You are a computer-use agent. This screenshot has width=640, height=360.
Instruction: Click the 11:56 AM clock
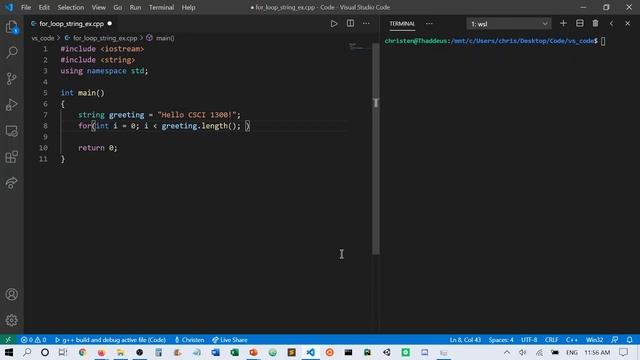597,352
